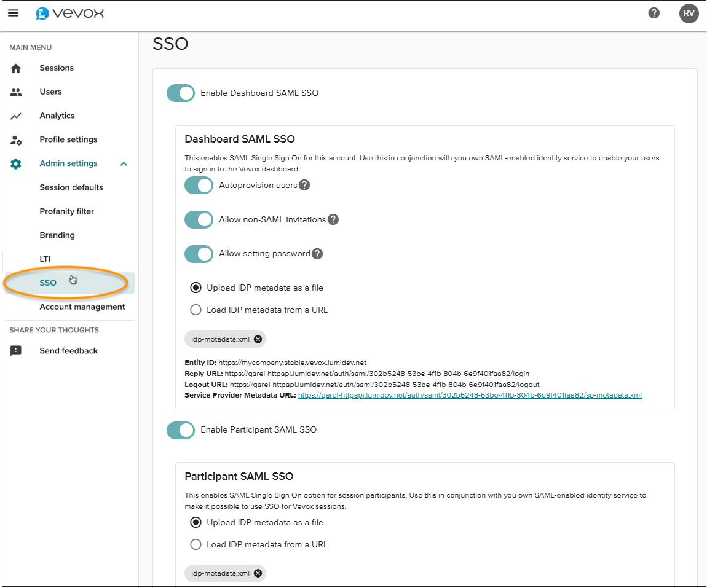Click the Reply URL value text
The image size is (707, 588).
pyautogui.click(x=377, y=374)
